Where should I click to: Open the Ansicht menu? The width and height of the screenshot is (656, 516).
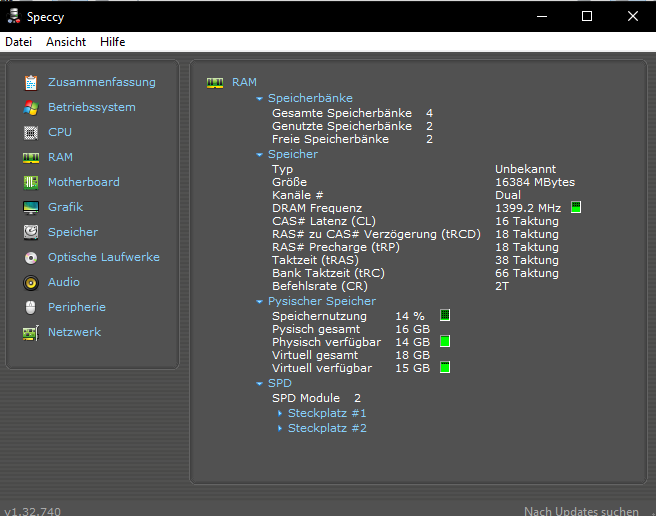pyautogui.click(x=66, y=42)
